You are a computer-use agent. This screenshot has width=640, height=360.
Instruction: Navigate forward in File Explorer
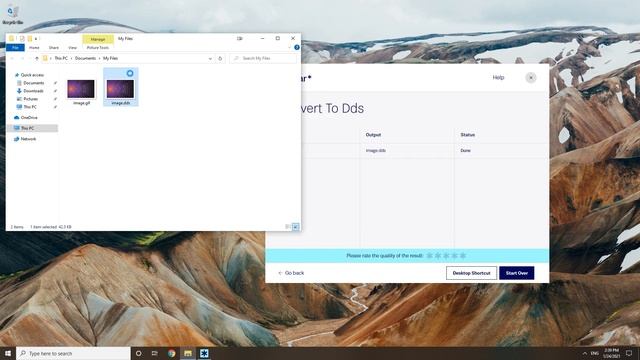[23, 58]
